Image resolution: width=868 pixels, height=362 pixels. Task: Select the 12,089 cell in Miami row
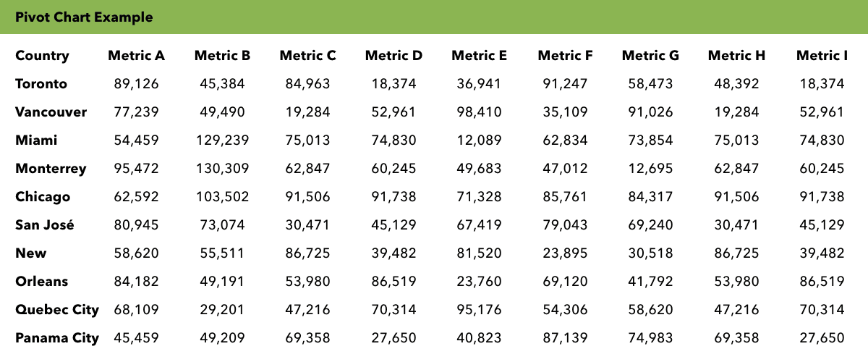click(x=479, y=140)
